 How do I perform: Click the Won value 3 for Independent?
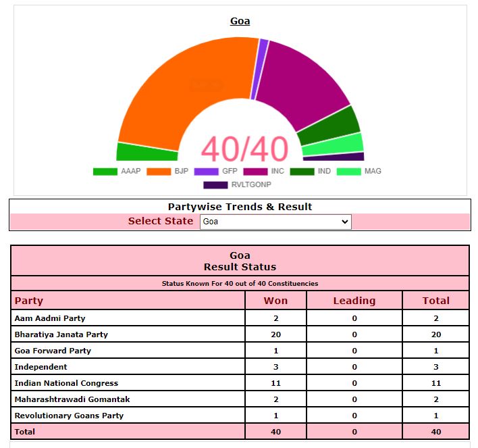click(276, 367)
